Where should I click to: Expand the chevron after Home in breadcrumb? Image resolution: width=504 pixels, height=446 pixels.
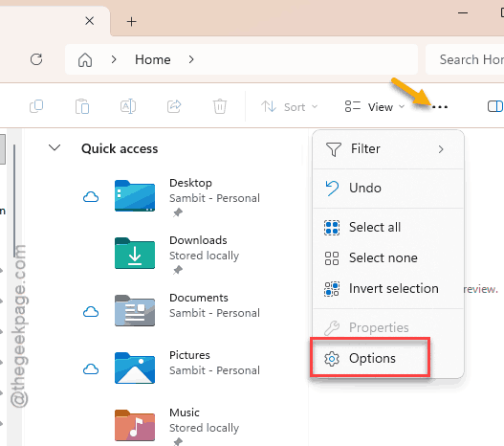point(191,59)
